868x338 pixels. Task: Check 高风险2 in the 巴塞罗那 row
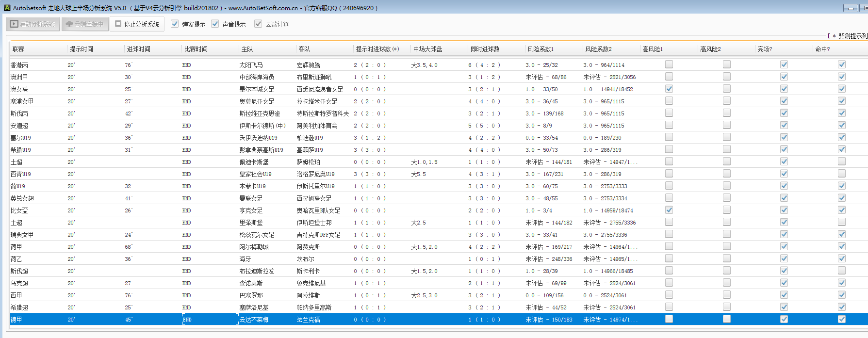click(x=726, y=295)
